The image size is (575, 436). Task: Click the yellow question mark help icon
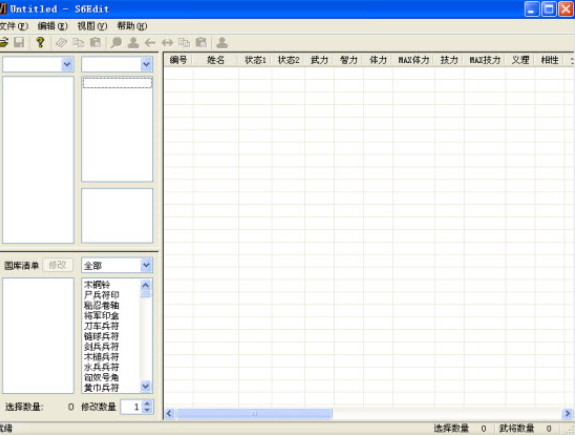click(x=40, y=43)
